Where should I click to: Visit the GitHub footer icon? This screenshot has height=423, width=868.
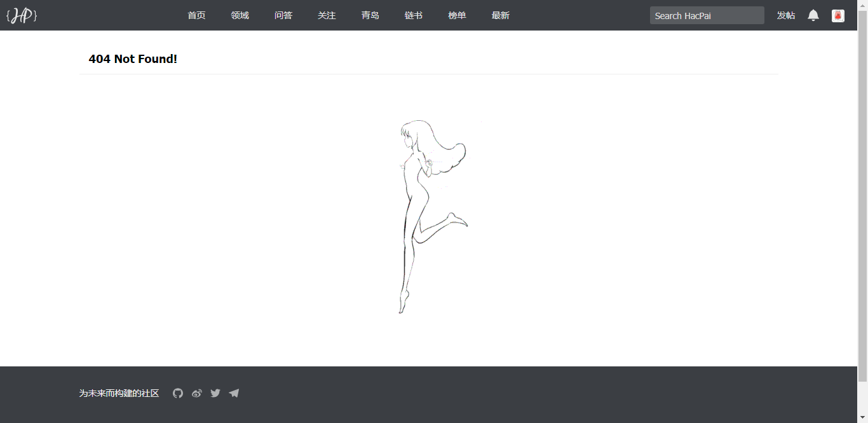point(178,393)
